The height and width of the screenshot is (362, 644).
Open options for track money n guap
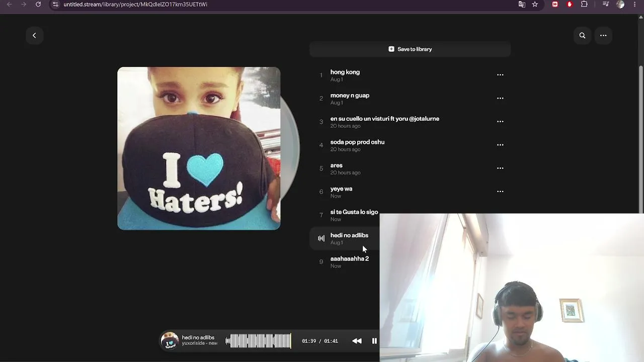point(500,98)
